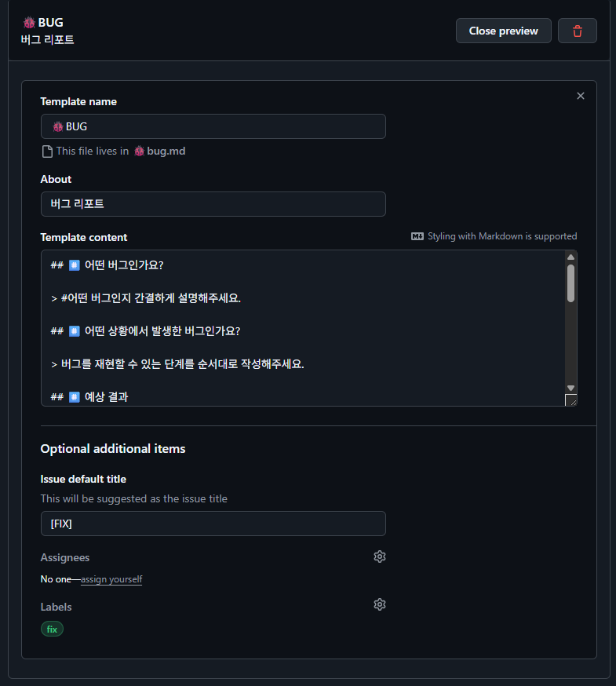Click the Template content scrollbar thumb
616x686 pixels.
click(570, 283)
